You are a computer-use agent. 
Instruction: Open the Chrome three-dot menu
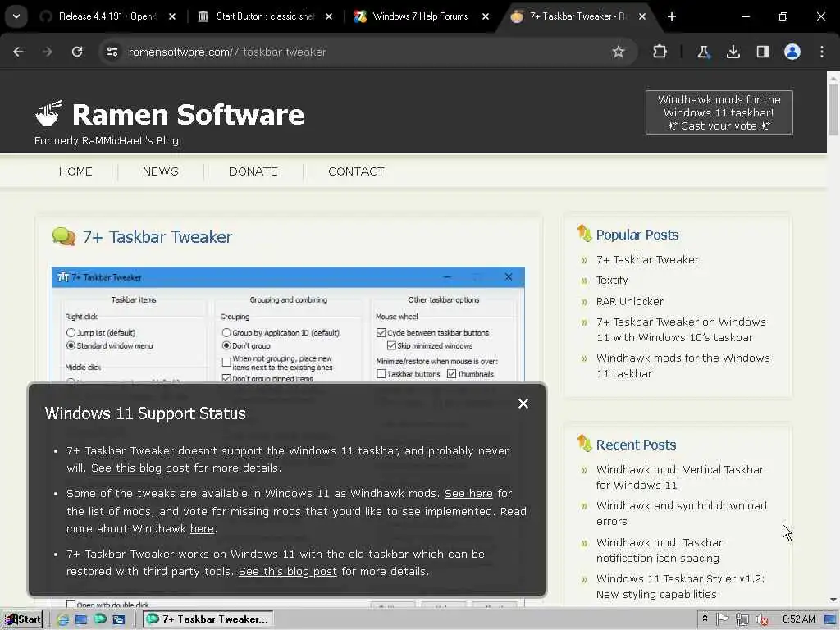click(822, 52)
